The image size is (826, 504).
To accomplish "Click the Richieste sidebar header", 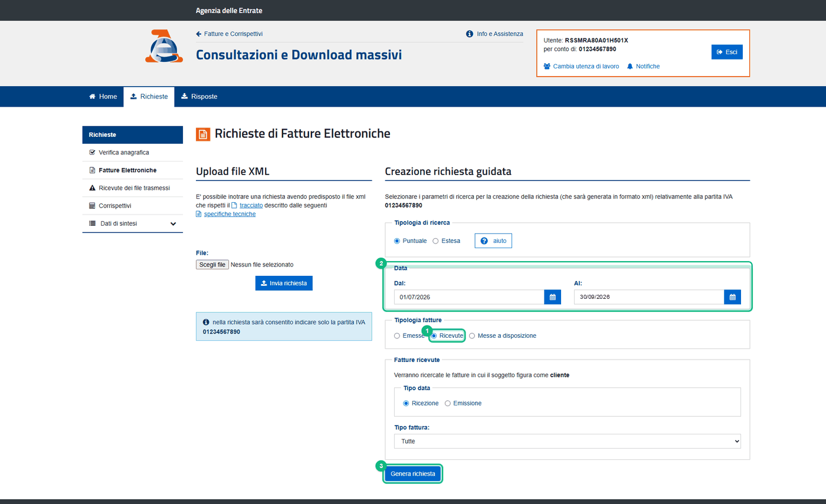I will [133, 135].
